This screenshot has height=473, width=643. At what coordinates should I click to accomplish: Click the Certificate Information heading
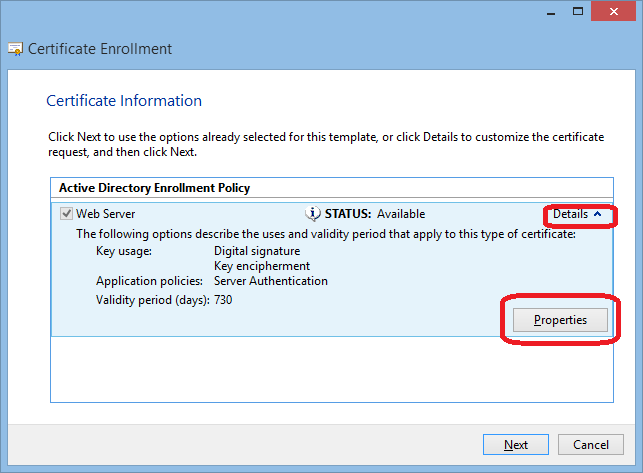pyautogui.click(x=124, y=101)
